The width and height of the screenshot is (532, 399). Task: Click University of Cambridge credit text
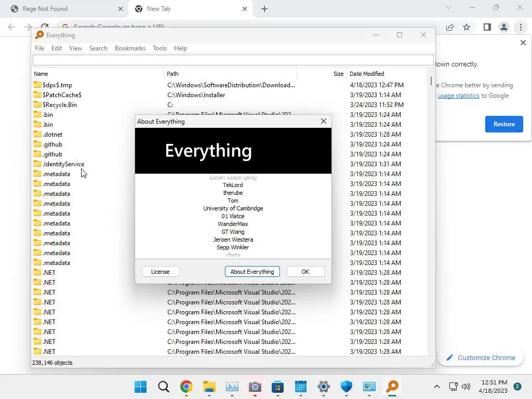pos(233,208)
